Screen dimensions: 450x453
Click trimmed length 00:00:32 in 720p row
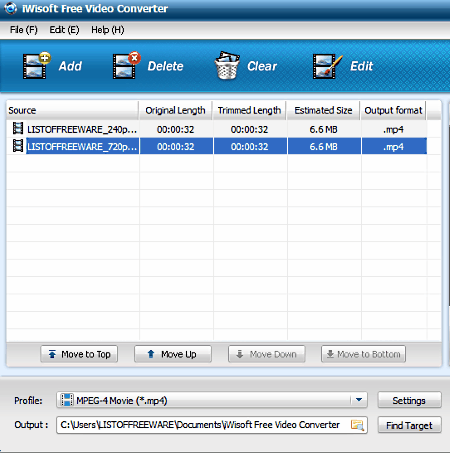click(x=249, y=147)
